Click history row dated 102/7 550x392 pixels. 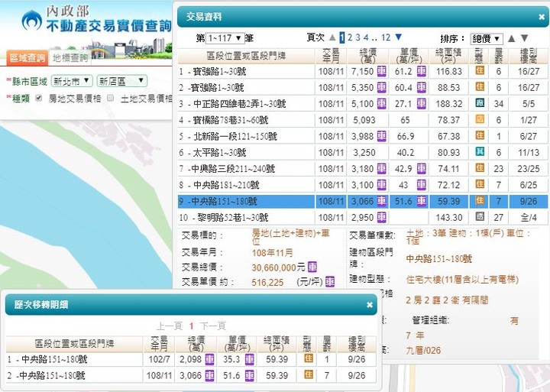[191, 359]
